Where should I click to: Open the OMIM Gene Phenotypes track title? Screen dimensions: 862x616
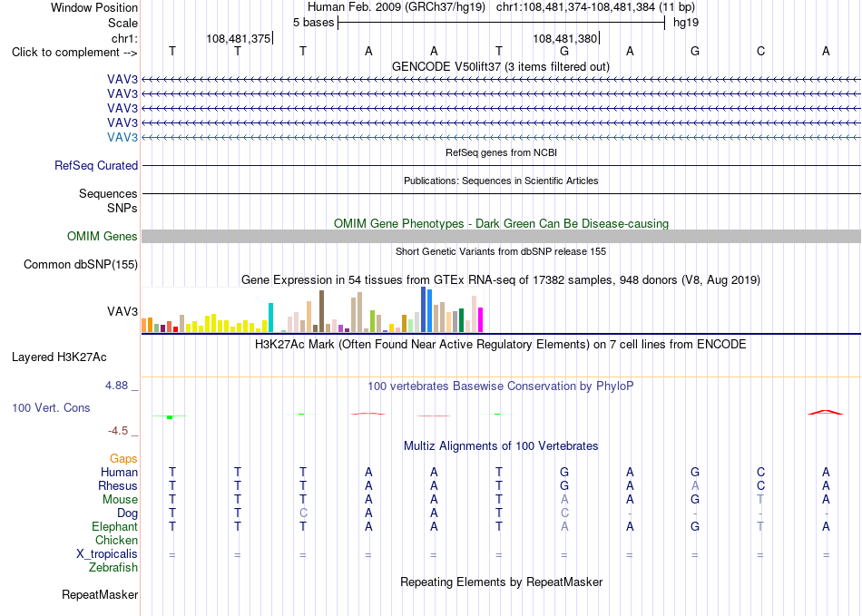pos(501,224)
